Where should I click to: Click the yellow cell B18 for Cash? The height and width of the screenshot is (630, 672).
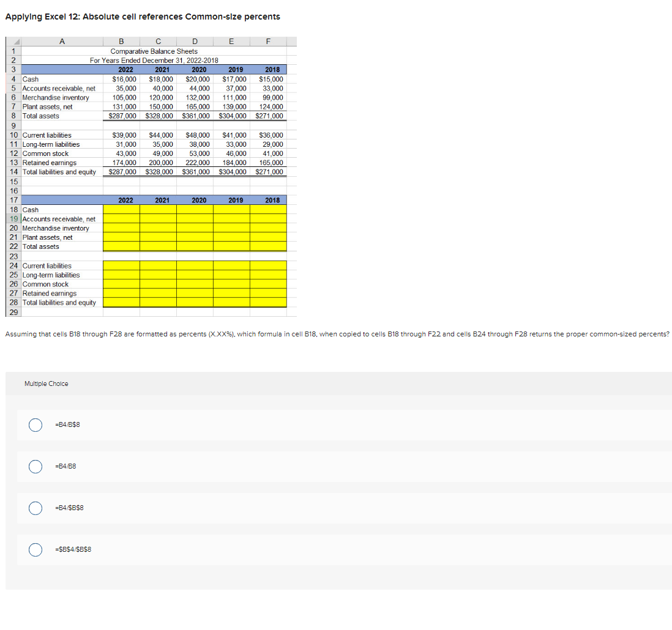[x=121, y=210]
